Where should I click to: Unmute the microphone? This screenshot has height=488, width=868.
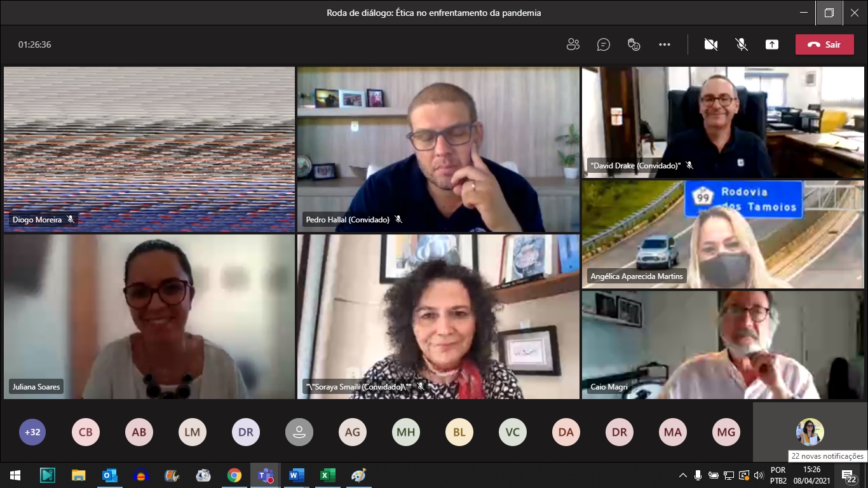click(741, 44)
